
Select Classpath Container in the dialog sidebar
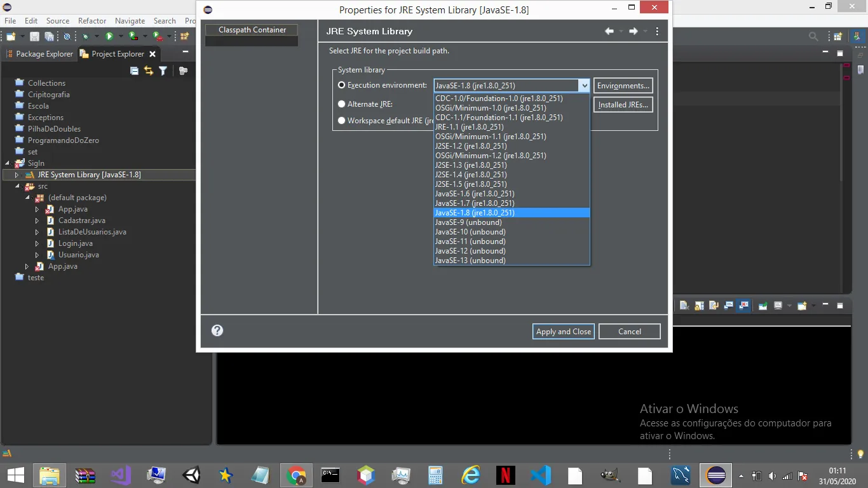coord(252,30)
